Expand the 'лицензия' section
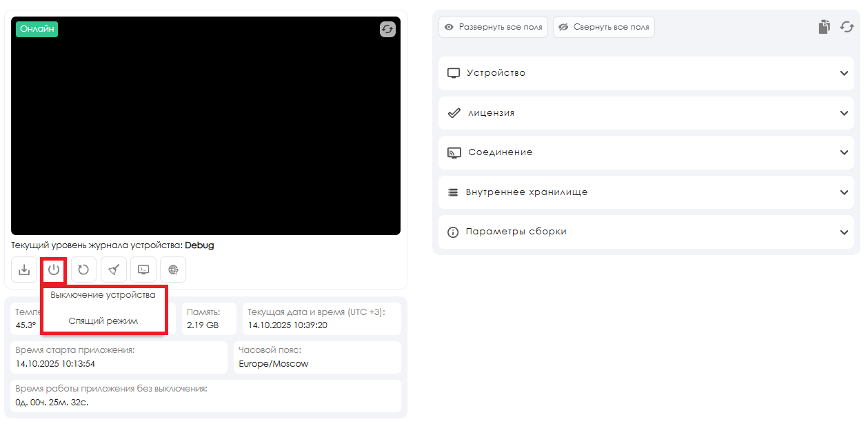Screen dimensions: 868x426 [646, 113]
